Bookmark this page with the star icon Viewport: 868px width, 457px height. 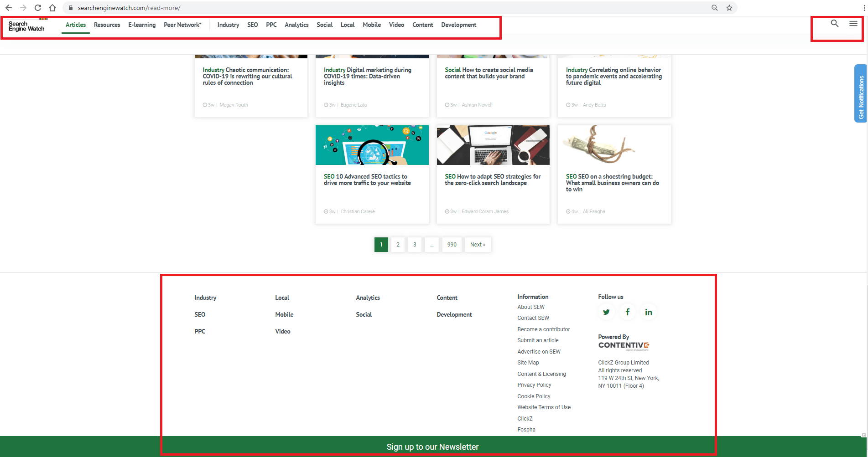click(x=728, y=8)
